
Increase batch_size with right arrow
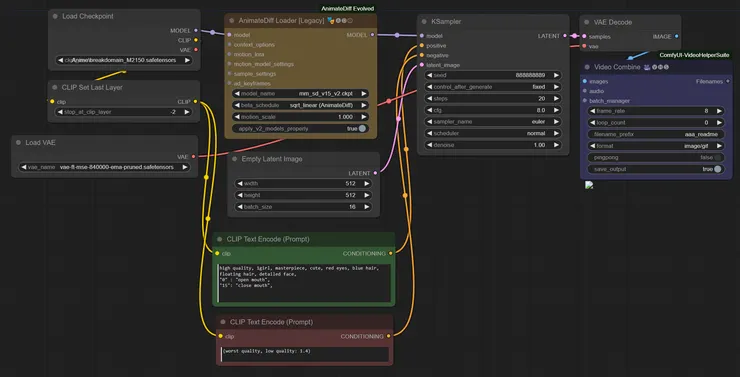coord(366,207)
